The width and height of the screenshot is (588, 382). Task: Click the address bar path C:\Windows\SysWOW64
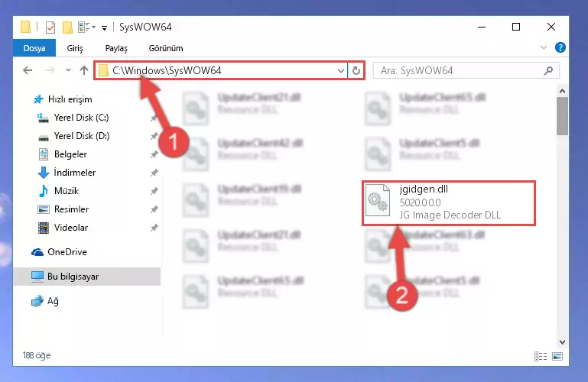pyautogui.click(x=167, y=70)
